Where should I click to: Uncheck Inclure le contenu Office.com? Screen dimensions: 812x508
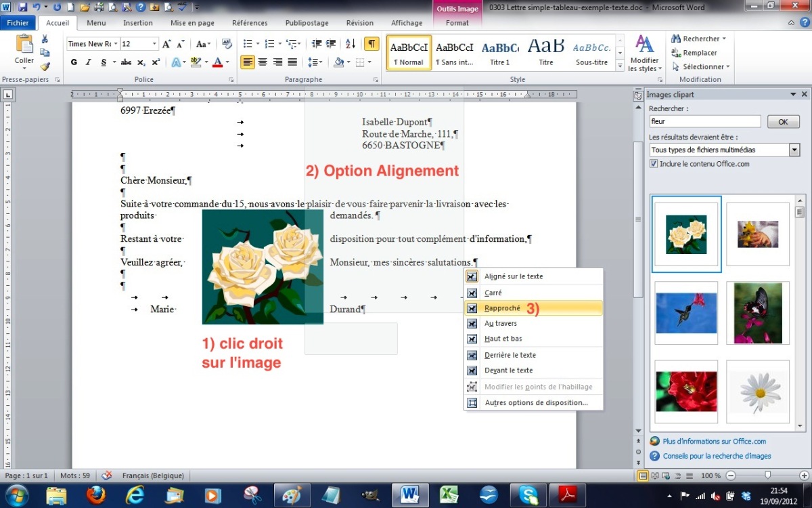tap(654, 164)
